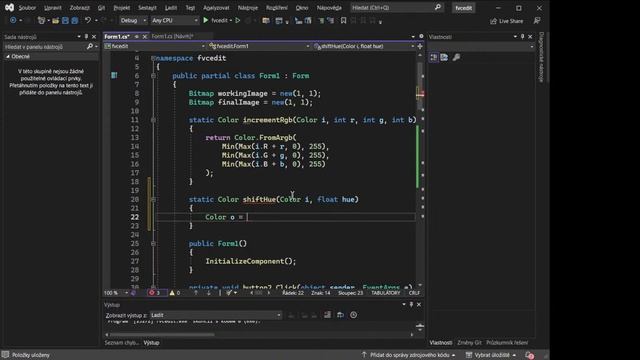Select the Categorized view icon in Properties
The width and height of the screenshot is (640, 360).
(433, 58)
